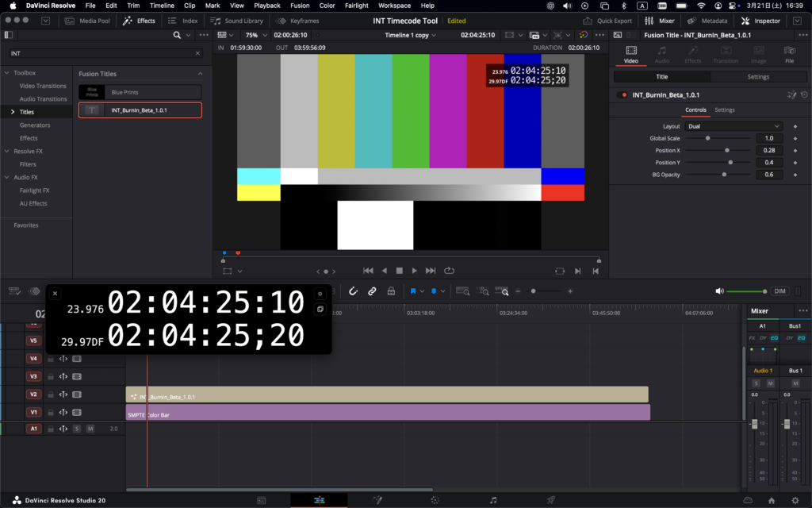Open Project Settings gear icon
The width and height of the screenshot is (812, 508).
795,500
